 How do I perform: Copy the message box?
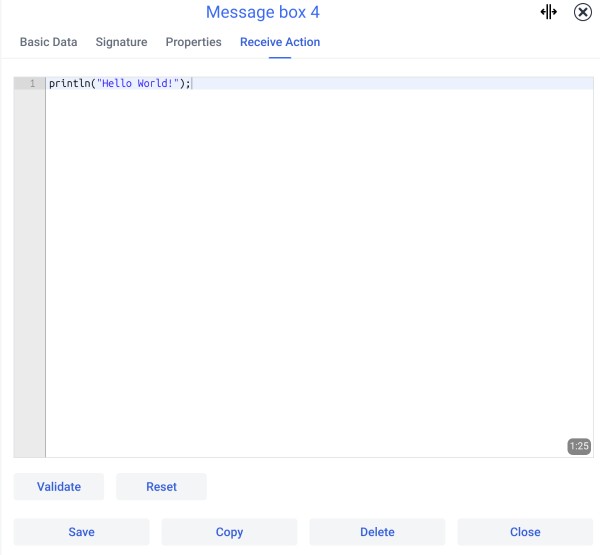pos(229,532)
